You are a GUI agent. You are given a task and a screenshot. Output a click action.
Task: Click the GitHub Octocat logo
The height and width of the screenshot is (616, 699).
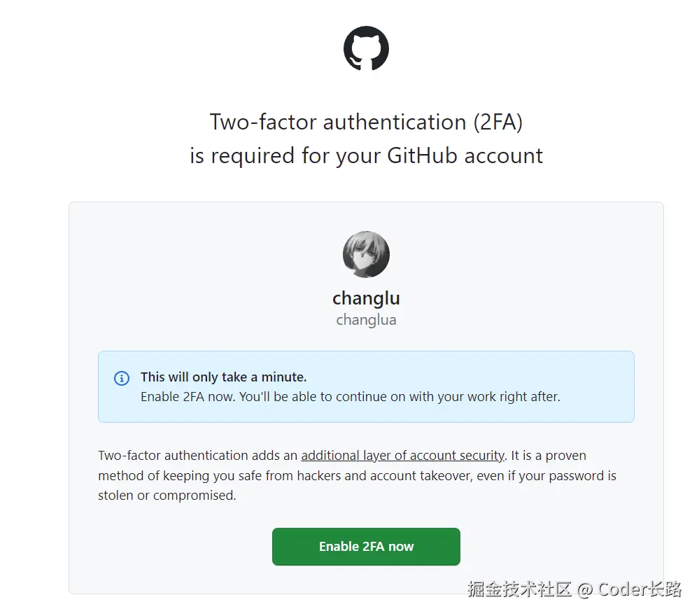coord(366,48)
